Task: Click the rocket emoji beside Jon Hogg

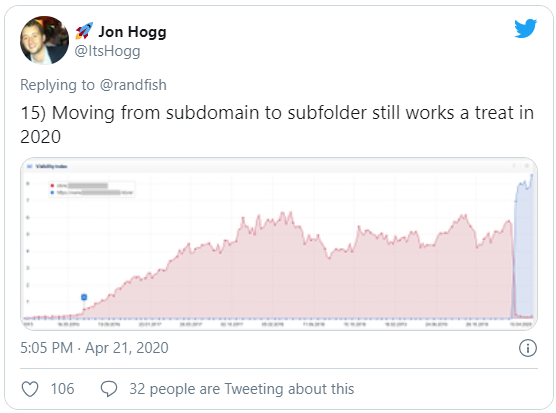Action: pyautogui.click(x=84, y=31)
